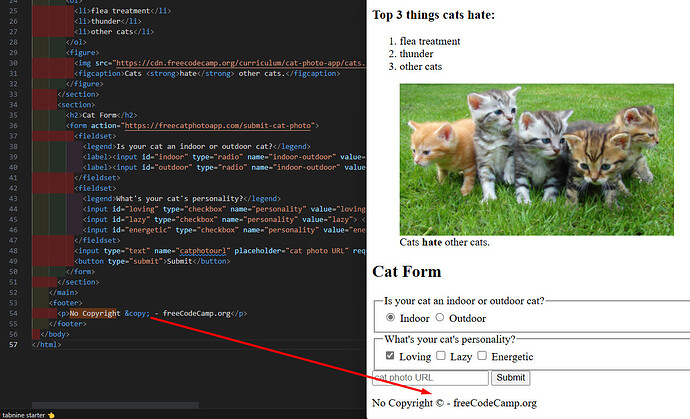
Task: Click the <footer> opening tag in code
Action: pos(66,303)
